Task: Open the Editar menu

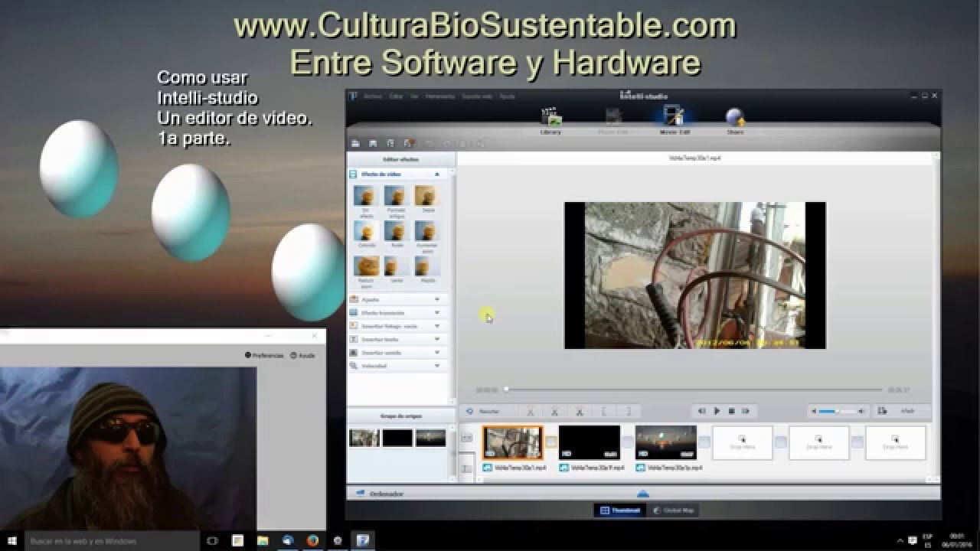Action: pos(396,96)
